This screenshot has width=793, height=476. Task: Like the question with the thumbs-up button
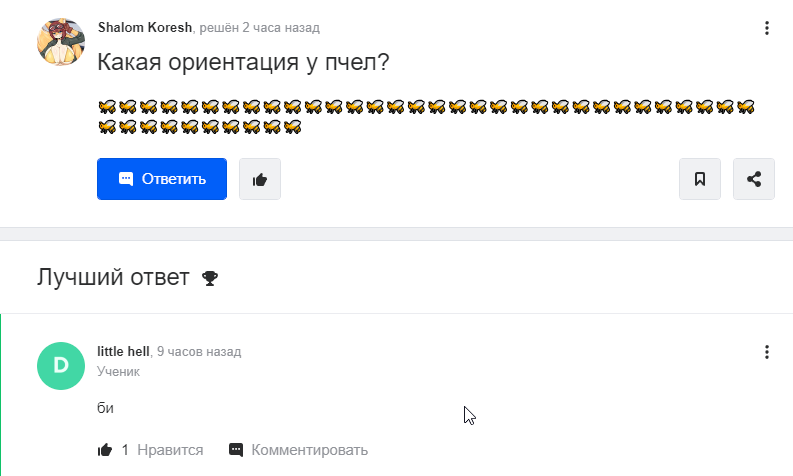coord(260,179)
